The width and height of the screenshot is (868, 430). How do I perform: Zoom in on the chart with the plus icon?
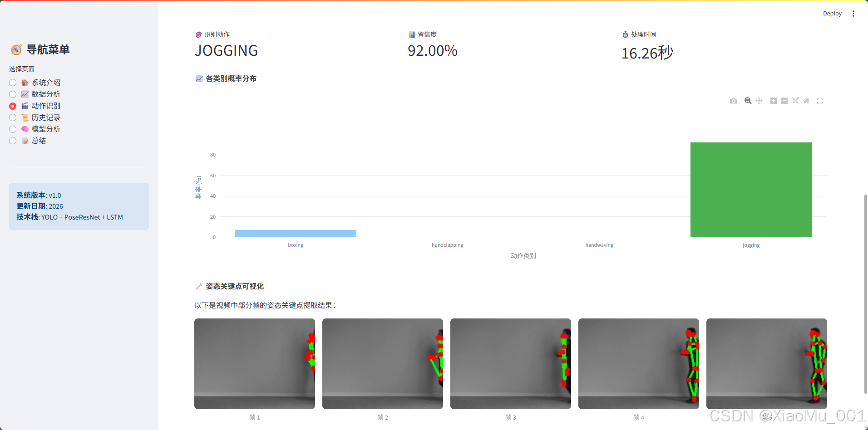773,101
